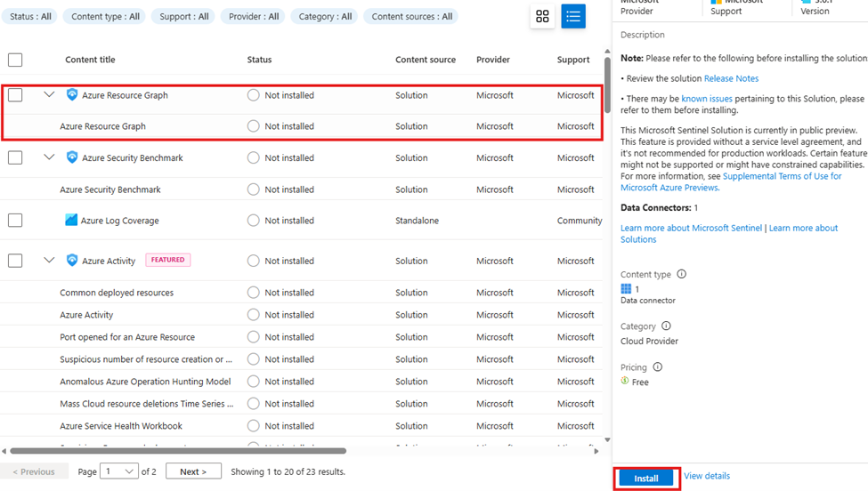Click Azure Log Coverage workbook icon
Image resolution: width=868 pixels, height=491 pixels.
(x=71, y=220)
